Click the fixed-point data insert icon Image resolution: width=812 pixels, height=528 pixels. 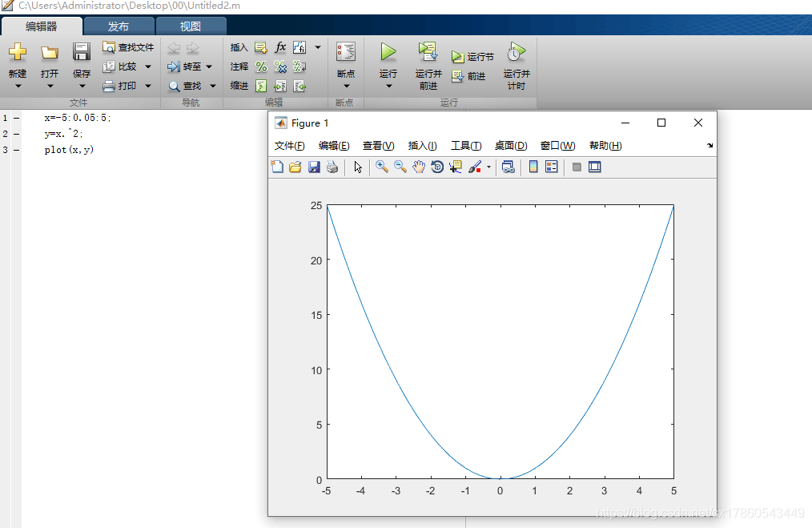299,47
